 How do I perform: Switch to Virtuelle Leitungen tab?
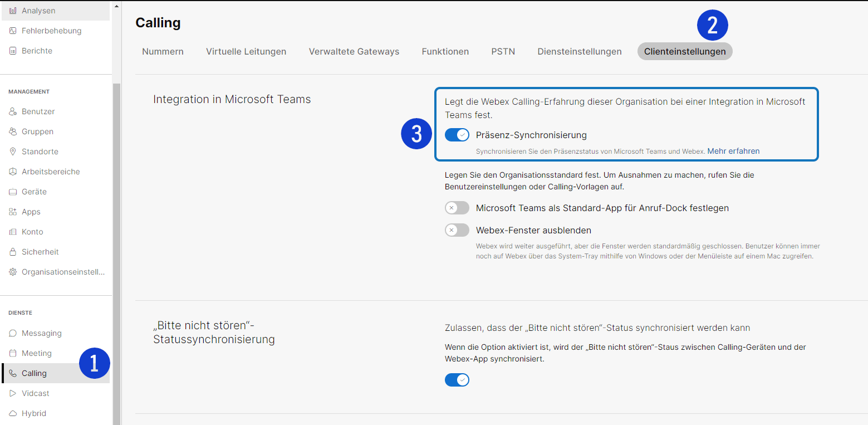[246, 51]
